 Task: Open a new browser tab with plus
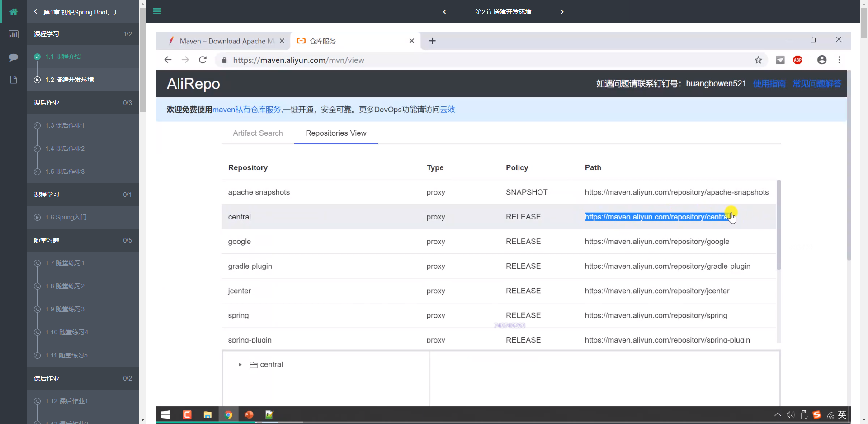click(433, 41)
